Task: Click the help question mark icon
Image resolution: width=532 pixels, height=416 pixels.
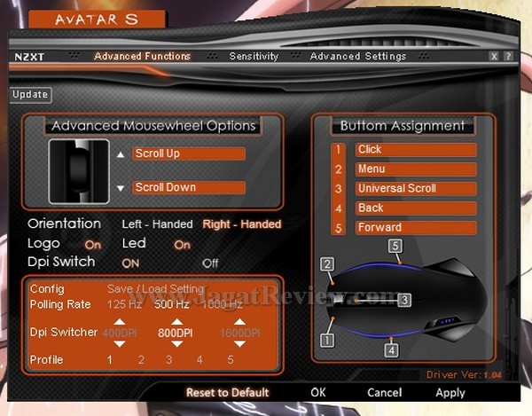Action: (x=508, y=57)
